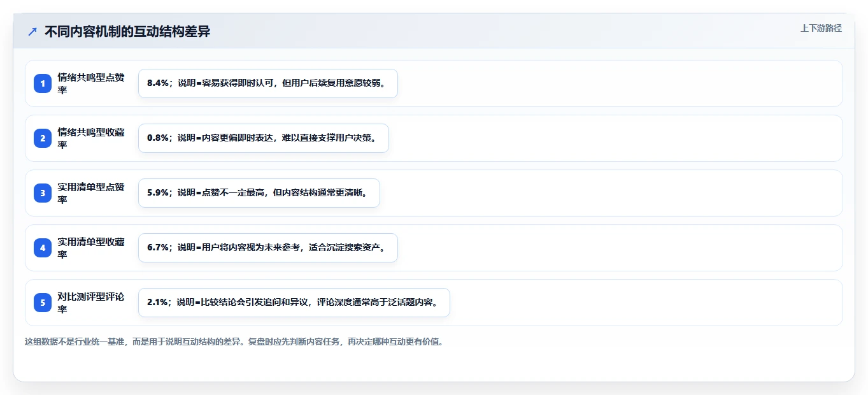Click the value box starting with 0.8%
Screen dimensions: 868x395
[x=264, y=138]
